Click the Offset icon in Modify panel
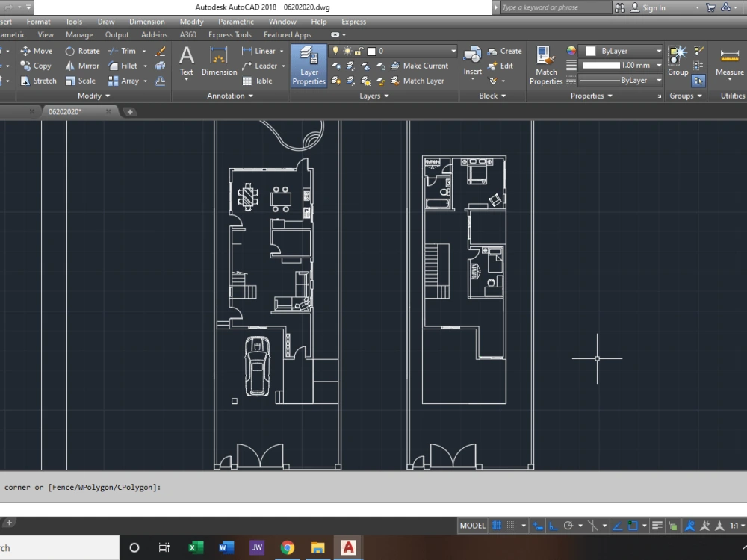747x560 pixels. click(161, 81)
